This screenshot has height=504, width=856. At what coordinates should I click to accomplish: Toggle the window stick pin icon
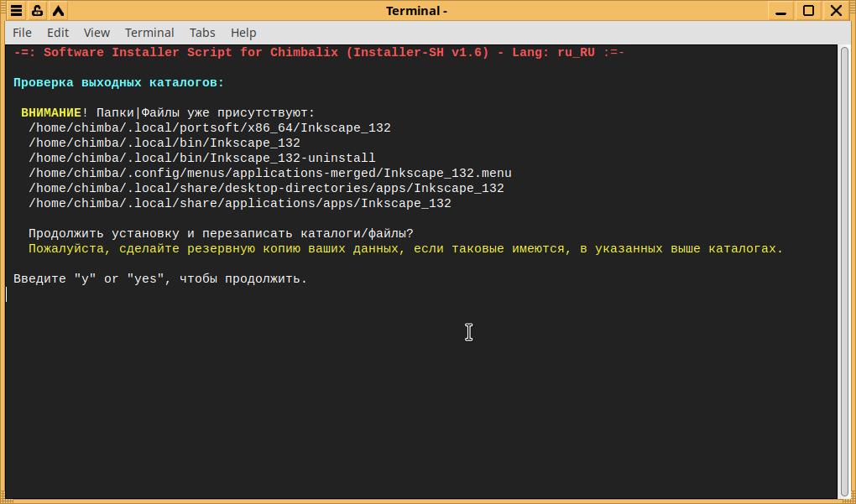click(37, 10)
